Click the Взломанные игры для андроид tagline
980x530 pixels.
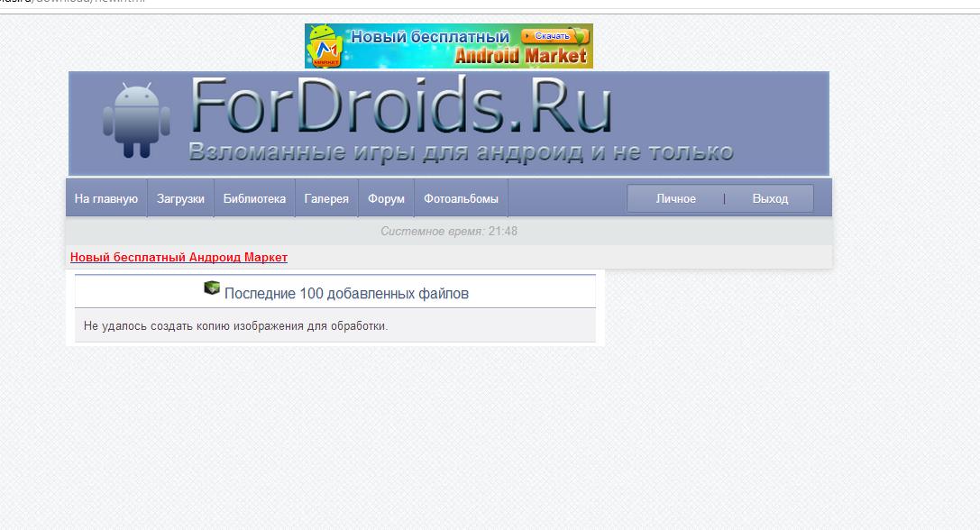[x=461, y=151]
